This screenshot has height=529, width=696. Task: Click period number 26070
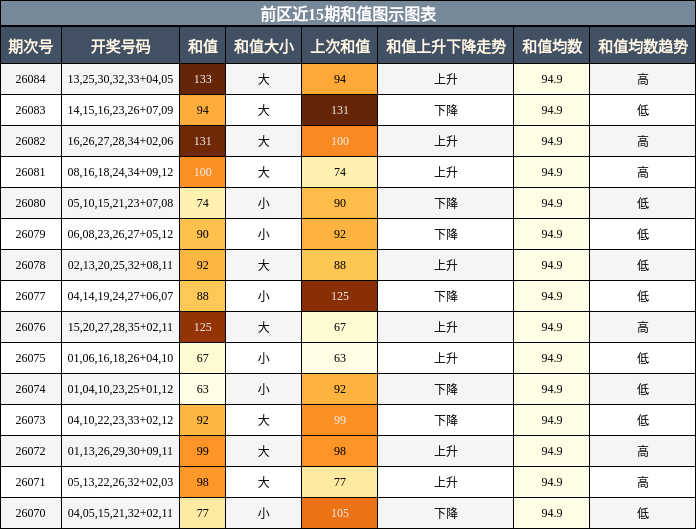(x=31, y=513)
